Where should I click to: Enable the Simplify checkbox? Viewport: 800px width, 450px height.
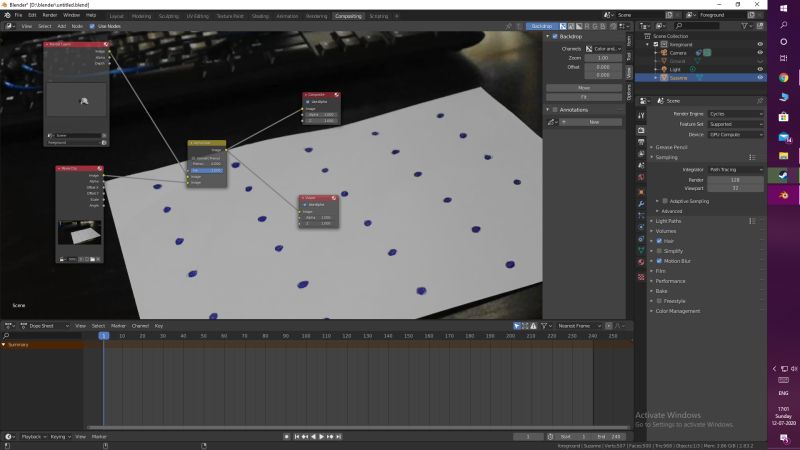click(x=659, y=251)
